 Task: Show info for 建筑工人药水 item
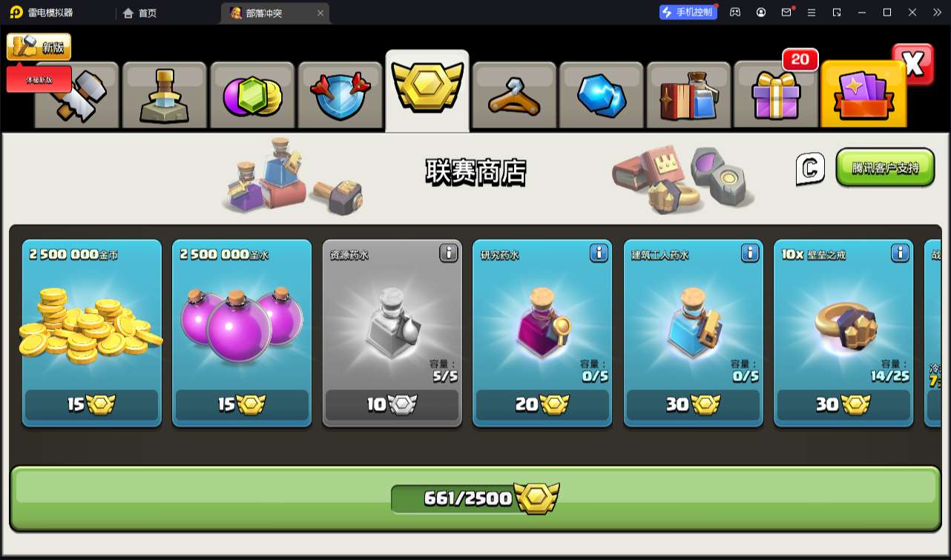750,254
